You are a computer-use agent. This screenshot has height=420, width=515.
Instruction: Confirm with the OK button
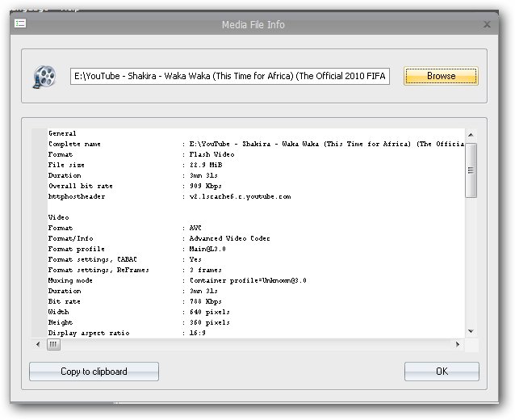pos(442,372)
